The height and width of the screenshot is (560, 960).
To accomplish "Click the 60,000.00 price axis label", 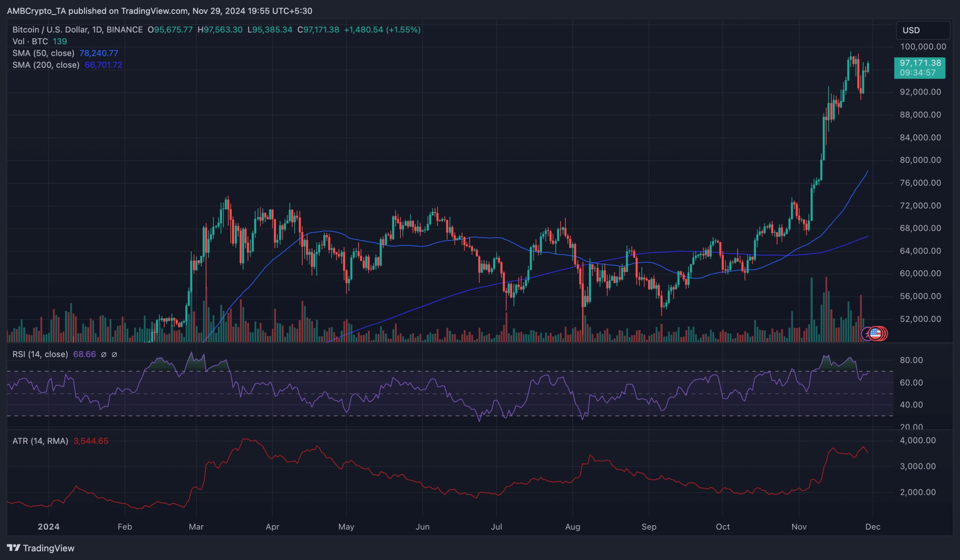I will (x=920, y=273).
